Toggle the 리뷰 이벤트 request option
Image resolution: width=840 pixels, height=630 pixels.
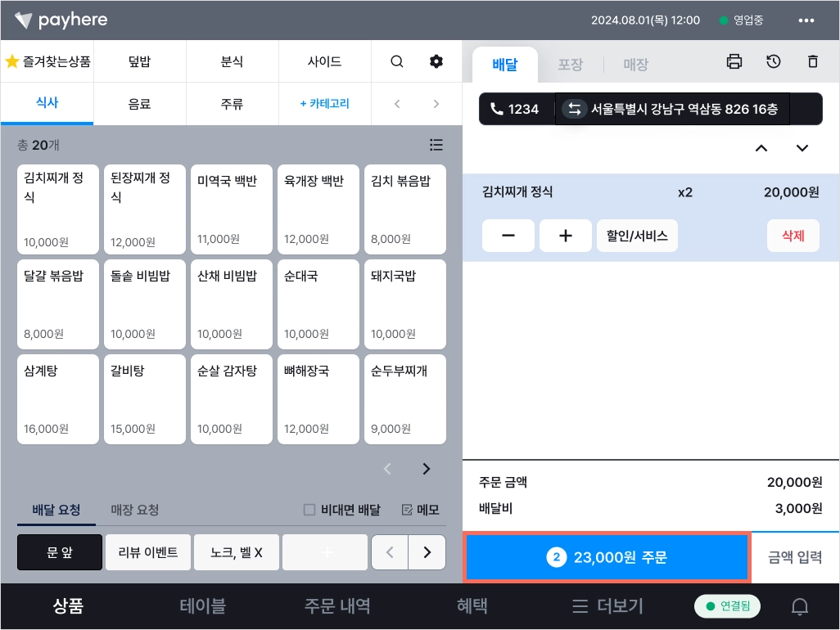coord(148,552)
